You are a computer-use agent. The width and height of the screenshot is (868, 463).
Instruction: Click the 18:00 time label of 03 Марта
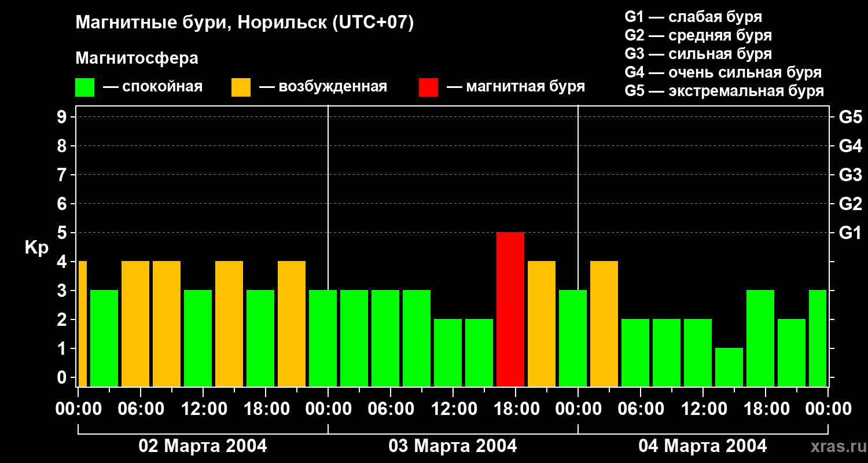pos(516,409)
